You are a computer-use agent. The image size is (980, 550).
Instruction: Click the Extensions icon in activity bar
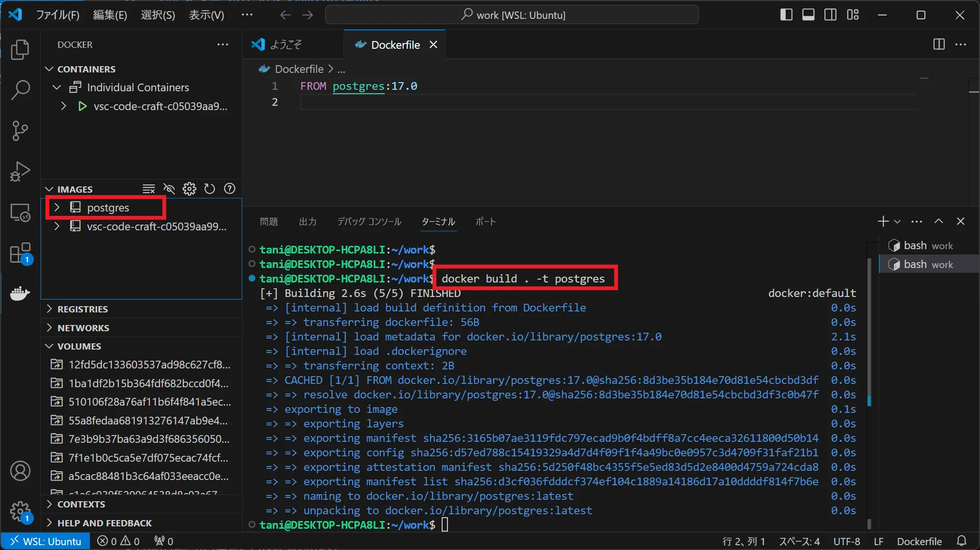[x=18, y=252]
